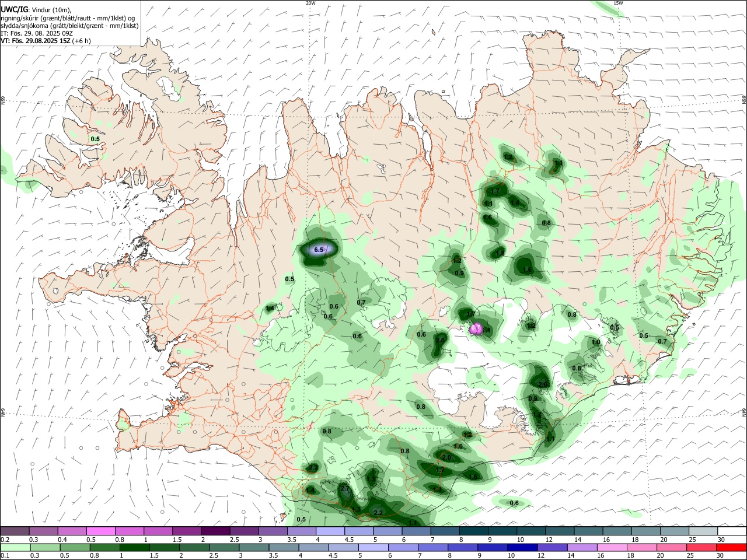Click the pale gray 25 swatch in upper legend
747x560 pixels.
[703, 531]
